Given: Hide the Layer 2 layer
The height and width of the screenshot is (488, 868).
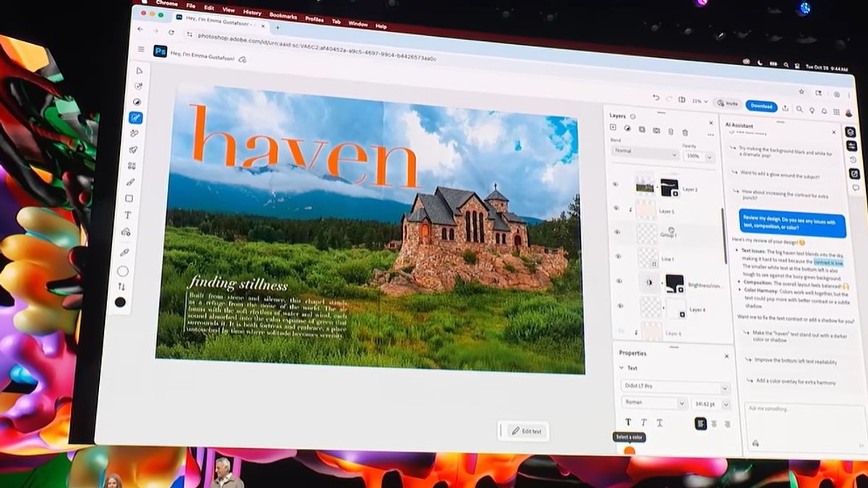Looking at the screenshot, I should [x=616, y=184].
